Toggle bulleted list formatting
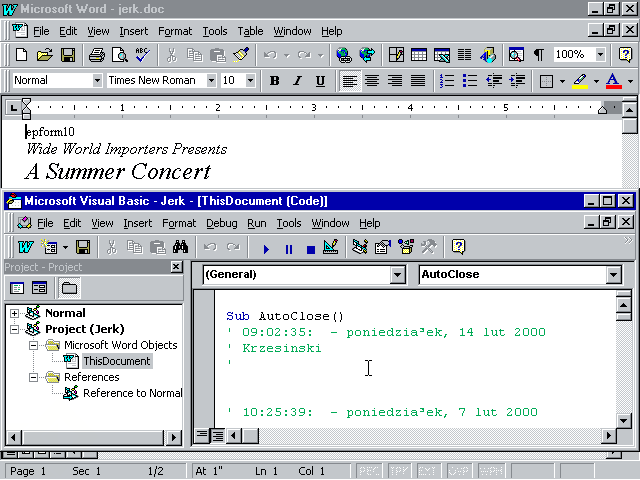 (x=470, y=80)
